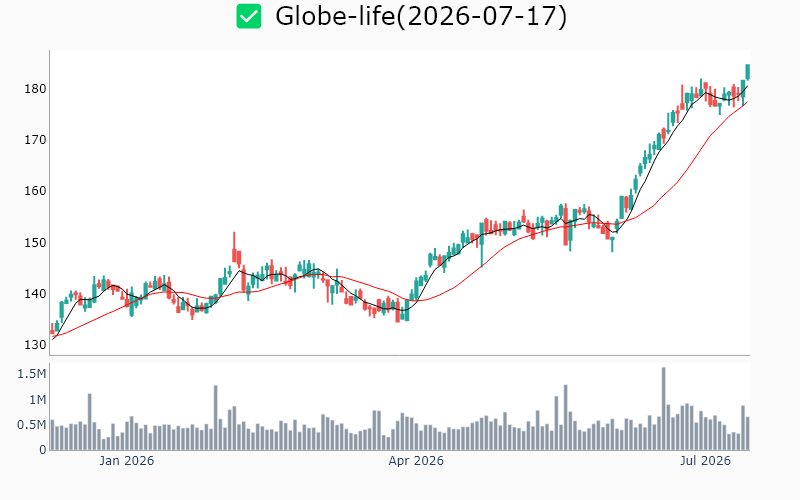Click the green checkmark icon beside the title
The width and height of the screenshot is (800, 500).
(x=249, y=16)
